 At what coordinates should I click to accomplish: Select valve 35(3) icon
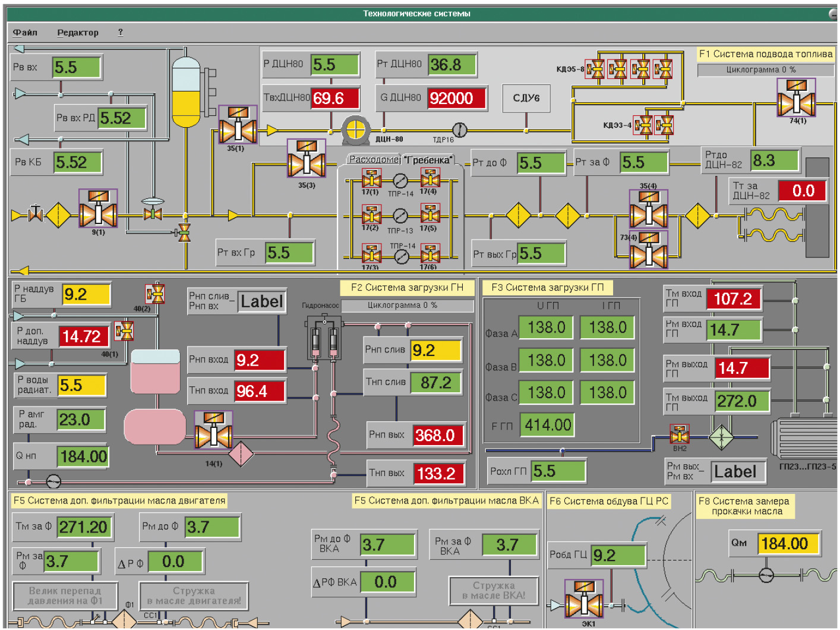pyautogui.click(x=307, y=158)
